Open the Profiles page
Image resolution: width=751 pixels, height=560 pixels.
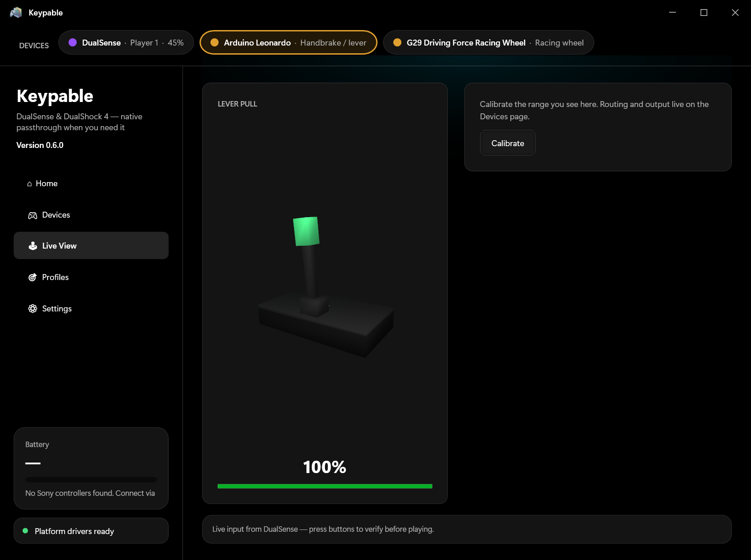91,277
